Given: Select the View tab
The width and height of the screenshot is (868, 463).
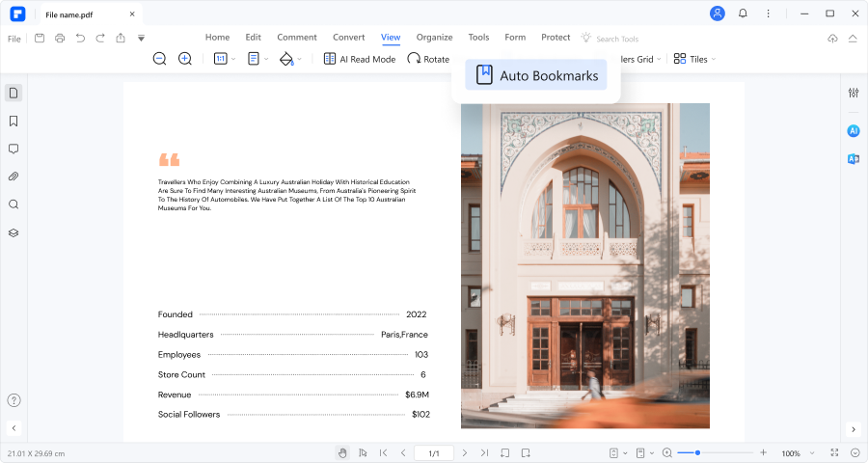Looking at the screenshot, I should (x=391, y=37).
